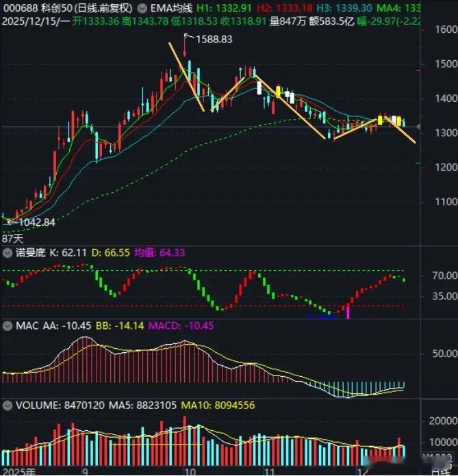
Task: Click the MACD: -10.45 value
Action: pyautogui.click(x=181, y=326)
